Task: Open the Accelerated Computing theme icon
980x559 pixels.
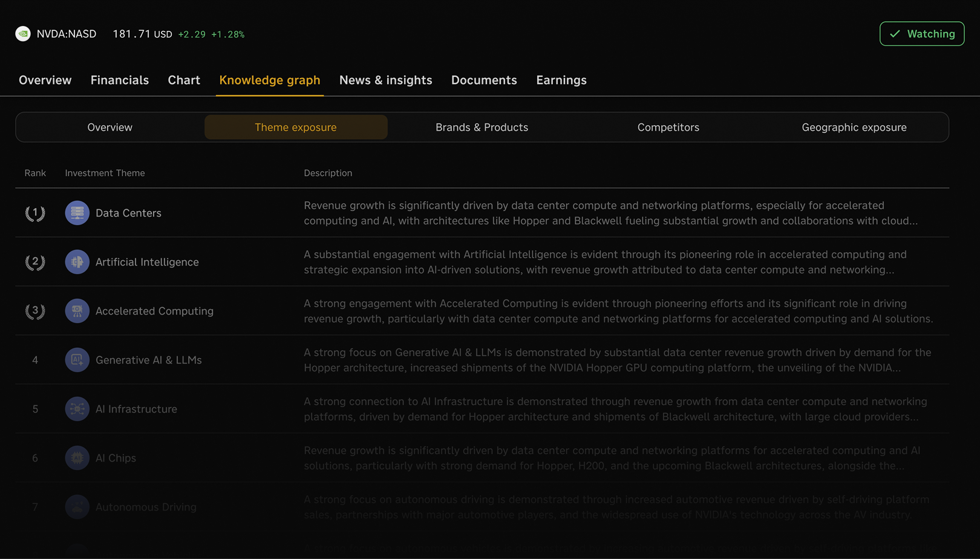Action: 77,310
